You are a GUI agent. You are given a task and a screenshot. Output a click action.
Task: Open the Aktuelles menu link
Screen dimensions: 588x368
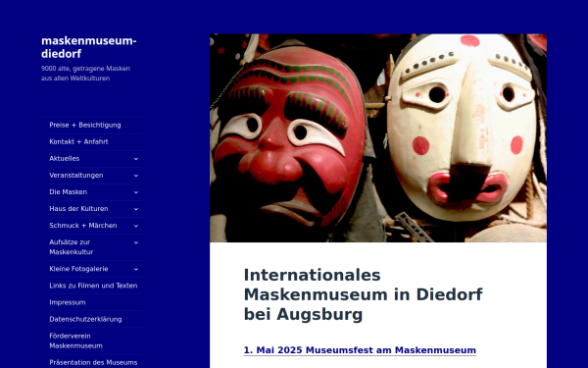pyautogui.click(x=65, y=158)
